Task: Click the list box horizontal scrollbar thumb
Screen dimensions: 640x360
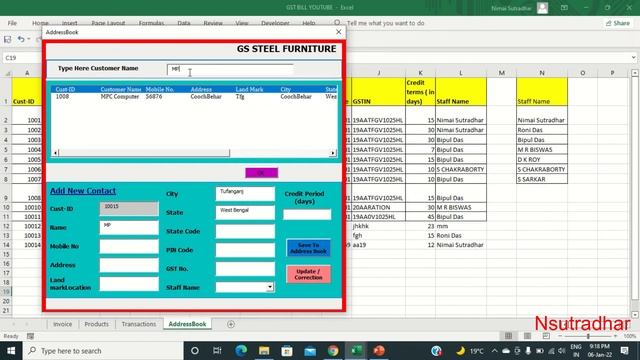Action: click(x=144, y=153)
